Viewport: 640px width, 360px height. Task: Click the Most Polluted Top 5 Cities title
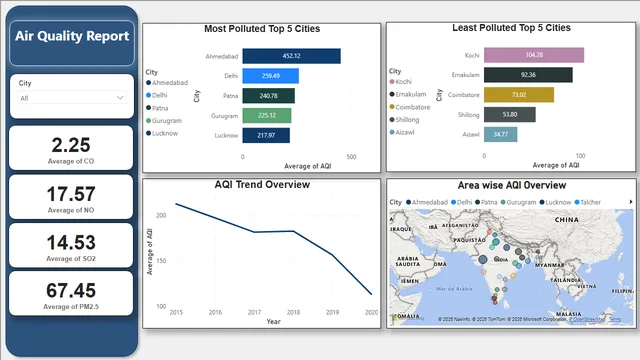click(262, 29)
